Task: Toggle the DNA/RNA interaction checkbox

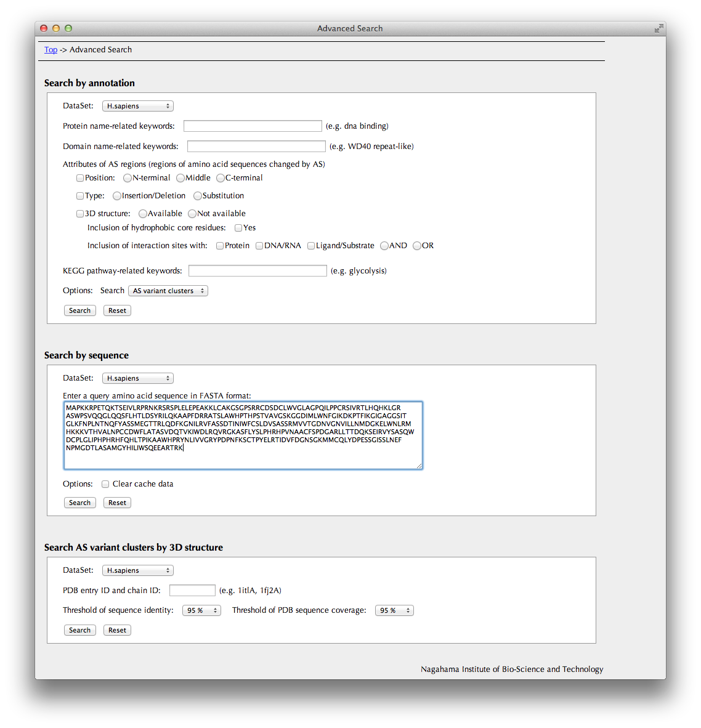Action: [259, 246]
